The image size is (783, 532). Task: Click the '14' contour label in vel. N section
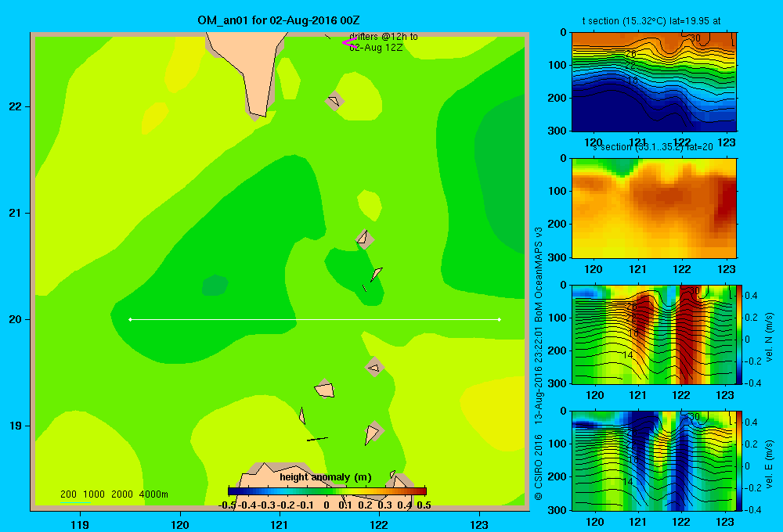click(628, 355)
